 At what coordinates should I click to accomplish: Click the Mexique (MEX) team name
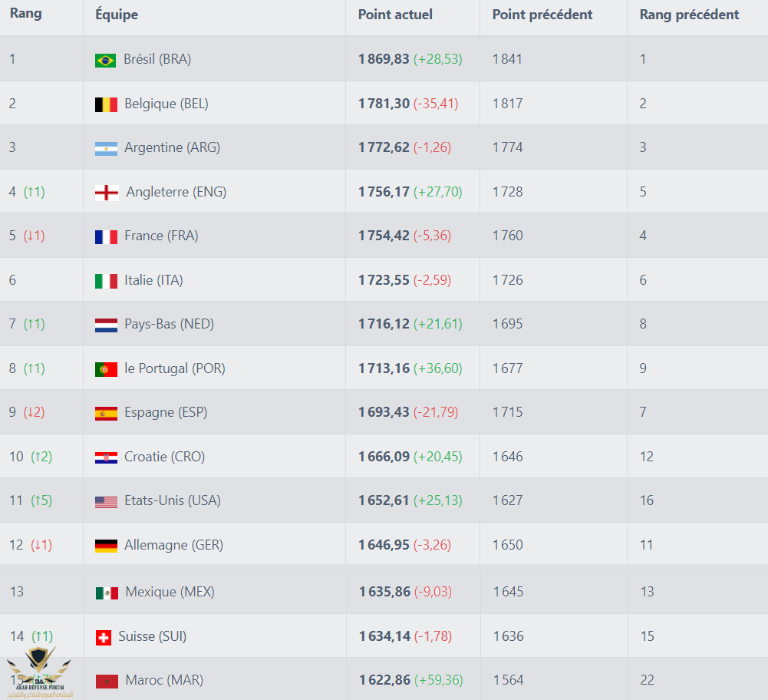[x=170, y=592]
